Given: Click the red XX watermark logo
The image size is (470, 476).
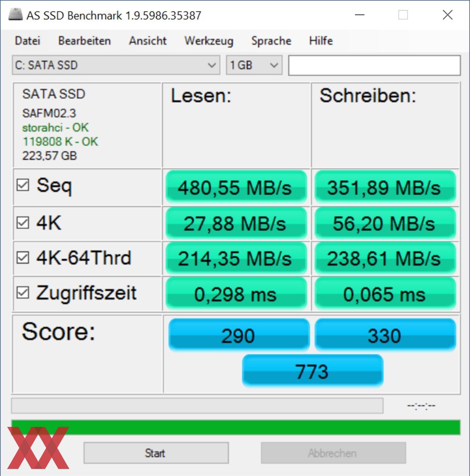Looking at the screenshot, I should click(38, 448).
